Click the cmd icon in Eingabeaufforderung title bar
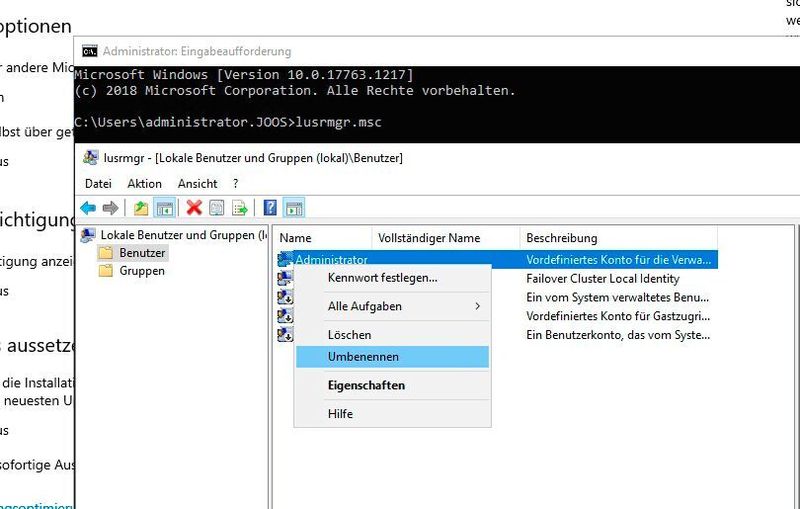Screen dimensions: 800x509 click(x=90, y=51)
